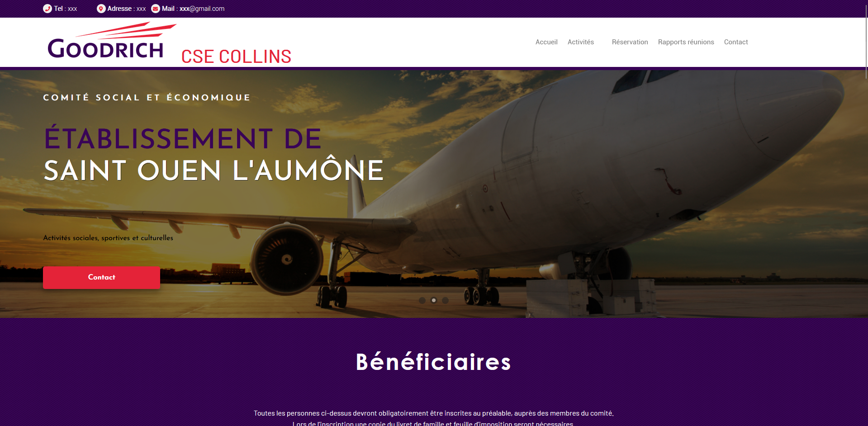The width and height of the screenshot is (868, 426).
Task: Go to the Accueil page
Action: pyautogui.click(x=546, y=42)
